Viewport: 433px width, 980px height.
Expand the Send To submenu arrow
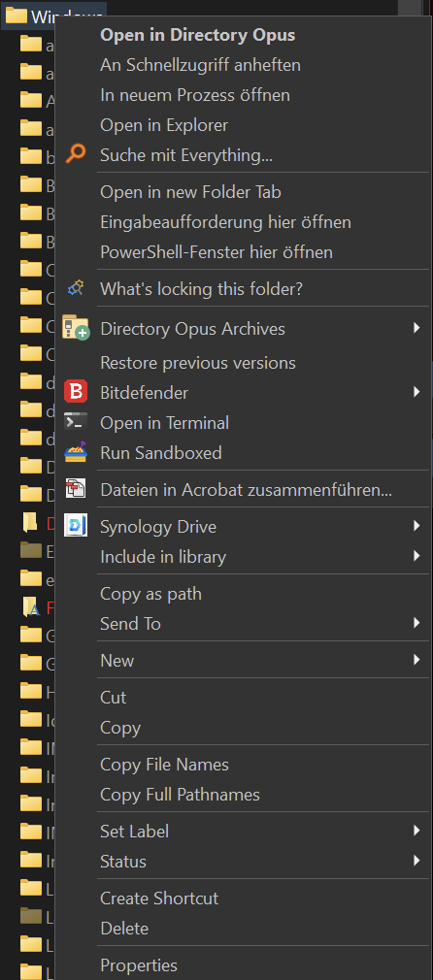416,623
